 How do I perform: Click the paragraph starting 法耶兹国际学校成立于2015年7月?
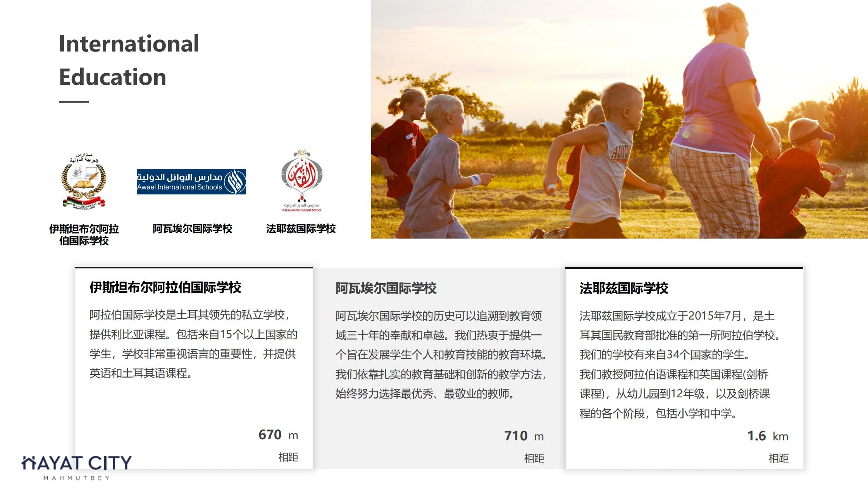point(680,364)
